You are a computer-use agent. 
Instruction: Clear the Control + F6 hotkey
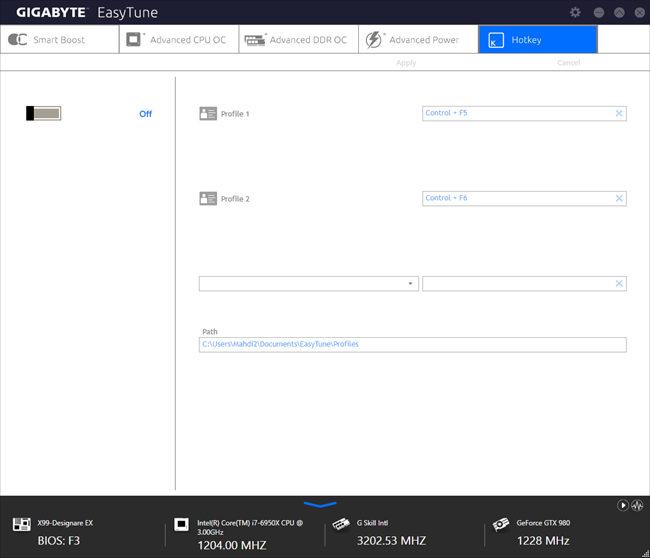[x=619, y=198]
